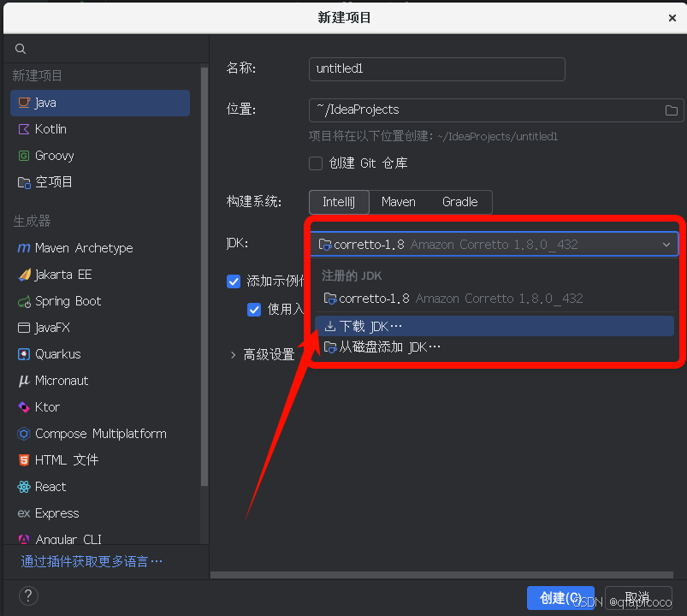Switch build system to Maven
Screen dimensions: 687x616
click(399, 202)
